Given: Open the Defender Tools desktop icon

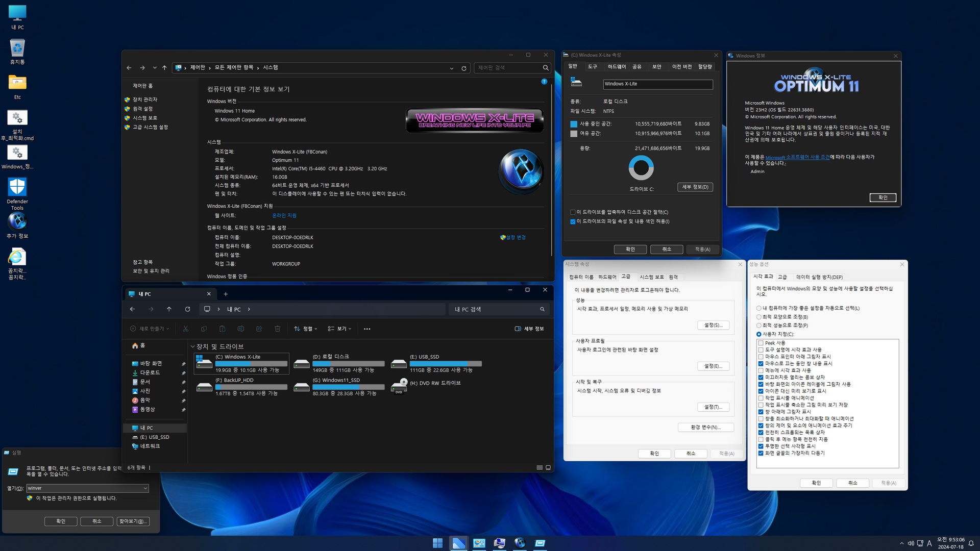Looking at the screenshot, I should [17, 187].
